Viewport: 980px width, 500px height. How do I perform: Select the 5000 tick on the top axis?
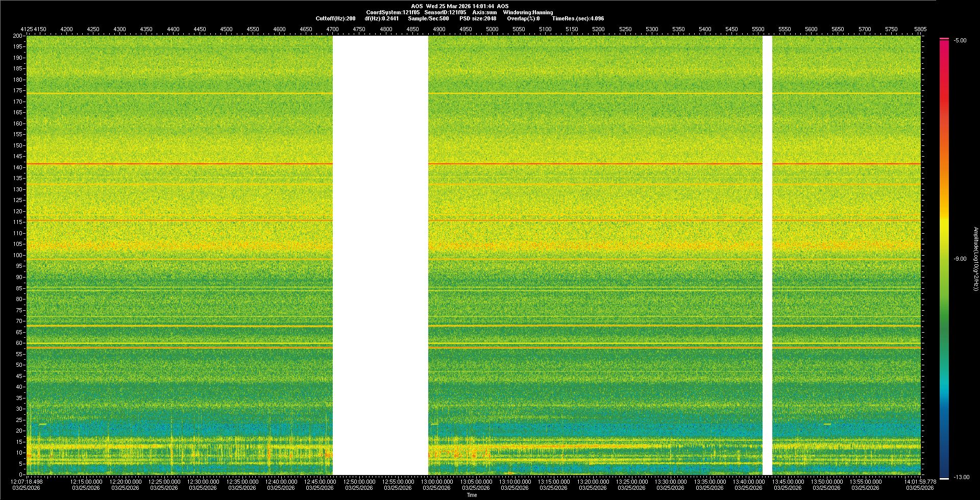click(x=492, y=29)
